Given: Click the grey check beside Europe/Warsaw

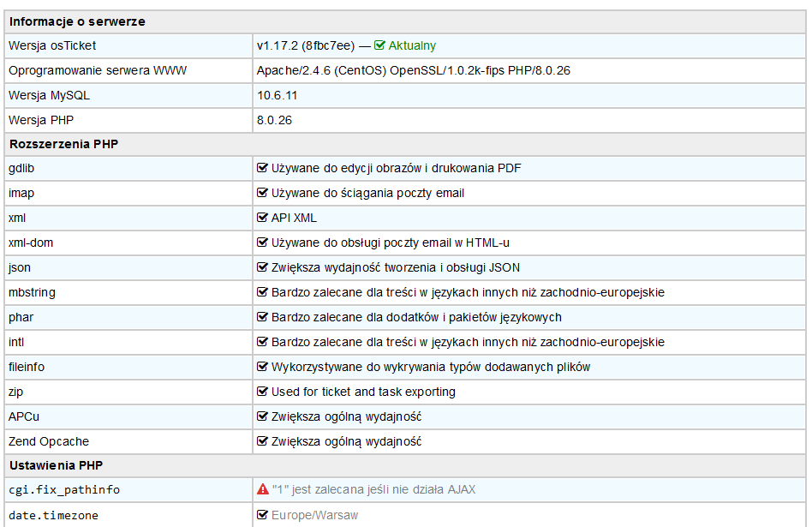Looking at the screenshot, I should (x=263, y=515).
